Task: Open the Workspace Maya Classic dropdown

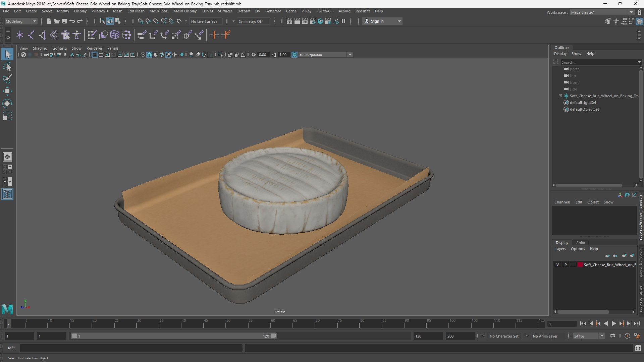Action: coord(602,12)
